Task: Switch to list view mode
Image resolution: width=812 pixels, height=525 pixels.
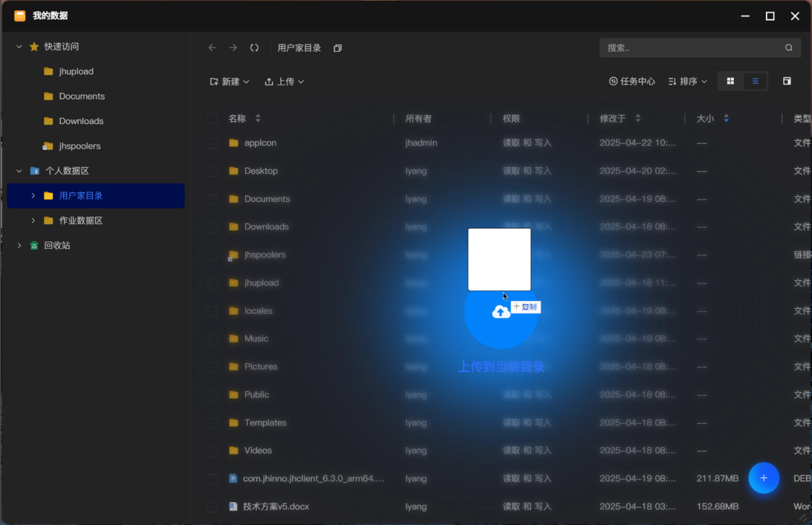Action: [755, 81]
